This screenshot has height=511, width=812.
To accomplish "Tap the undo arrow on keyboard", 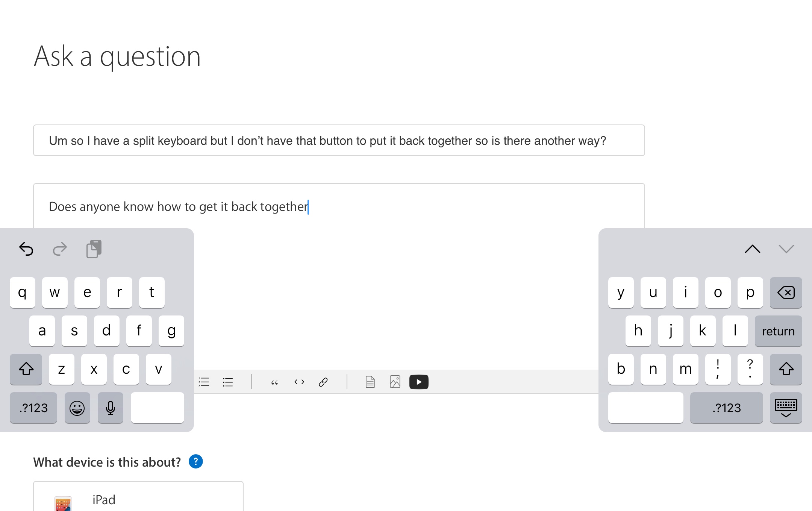I will (x=26, y=249).
